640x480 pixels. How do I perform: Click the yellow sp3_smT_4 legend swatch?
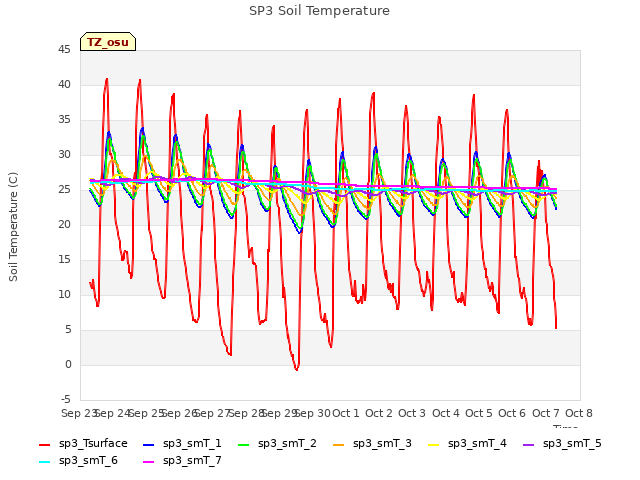433,444
